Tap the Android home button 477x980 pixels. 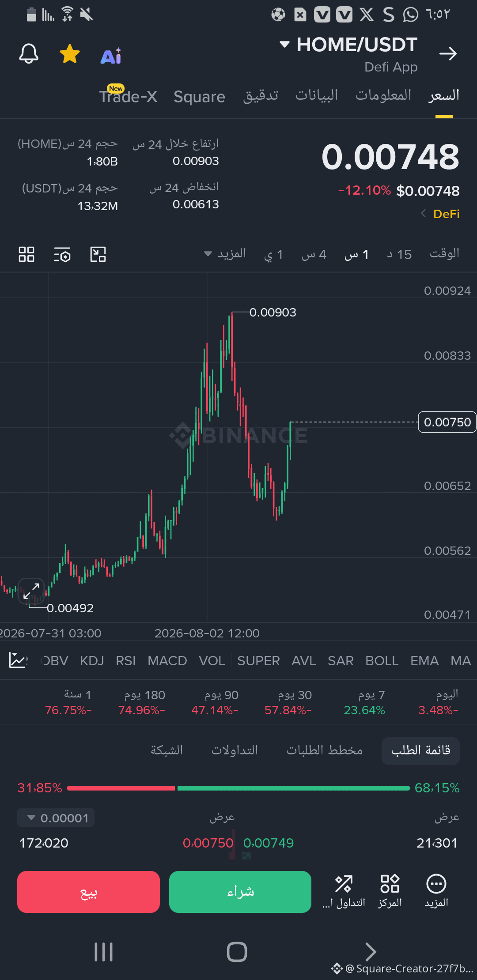(x=237, y=952)
